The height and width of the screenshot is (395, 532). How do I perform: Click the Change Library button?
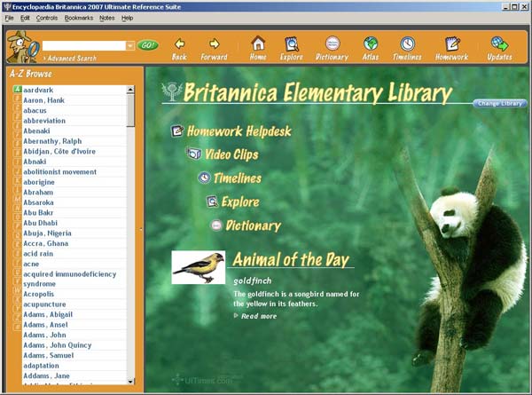(x=500, y=103)
